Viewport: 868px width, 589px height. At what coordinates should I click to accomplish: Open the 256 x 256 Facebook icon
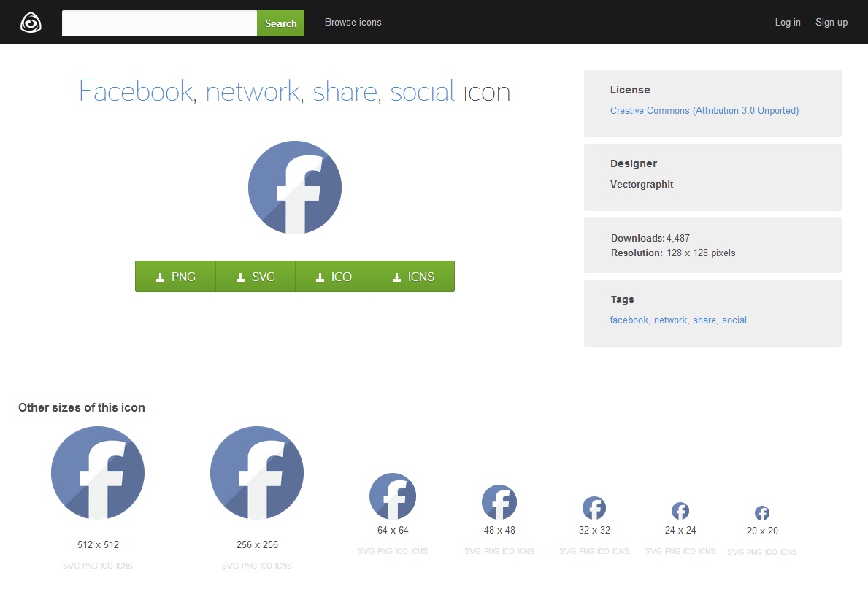(257, 473)
